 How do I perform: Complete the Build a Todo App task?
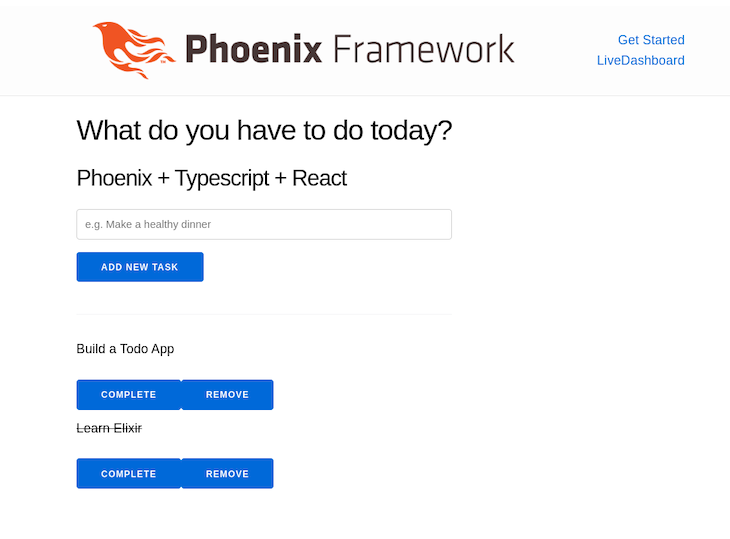(129, 395)
